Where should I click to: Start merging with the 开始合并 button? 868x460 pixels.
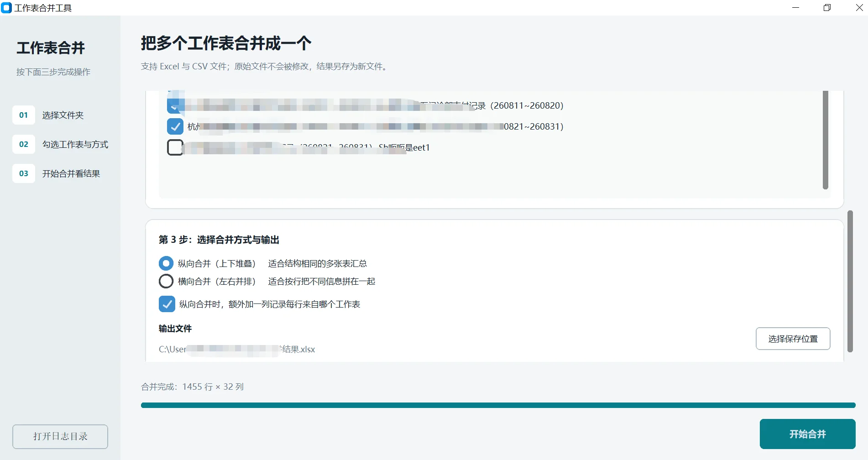click(x=807, y=434)
